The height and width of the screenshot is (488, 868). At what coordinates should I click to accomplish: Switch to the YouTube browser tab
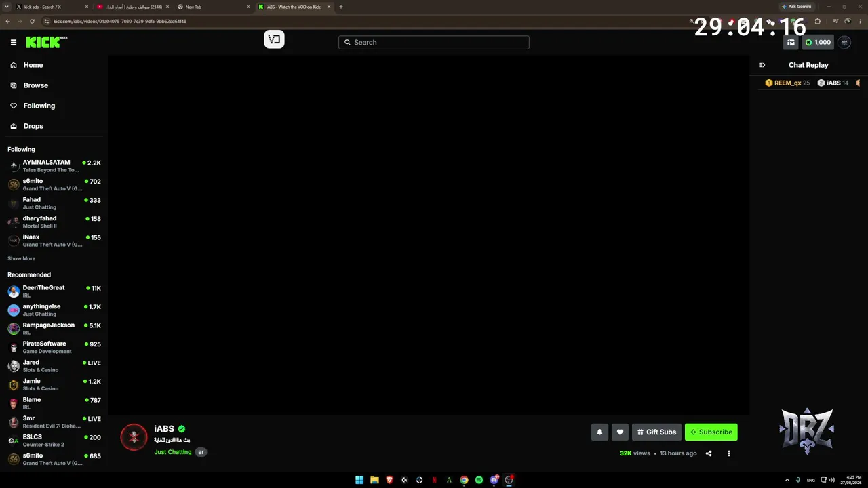(x=132, y=7)
